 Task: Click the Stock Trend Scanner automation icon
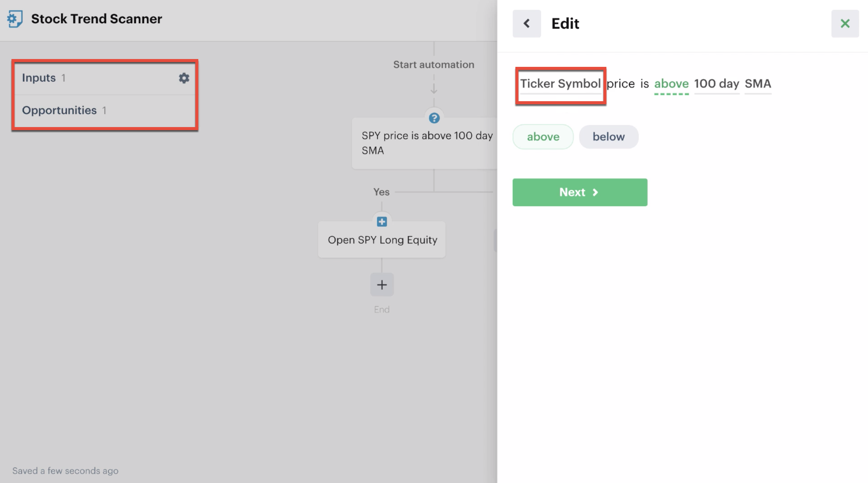[x=15, y=19]
